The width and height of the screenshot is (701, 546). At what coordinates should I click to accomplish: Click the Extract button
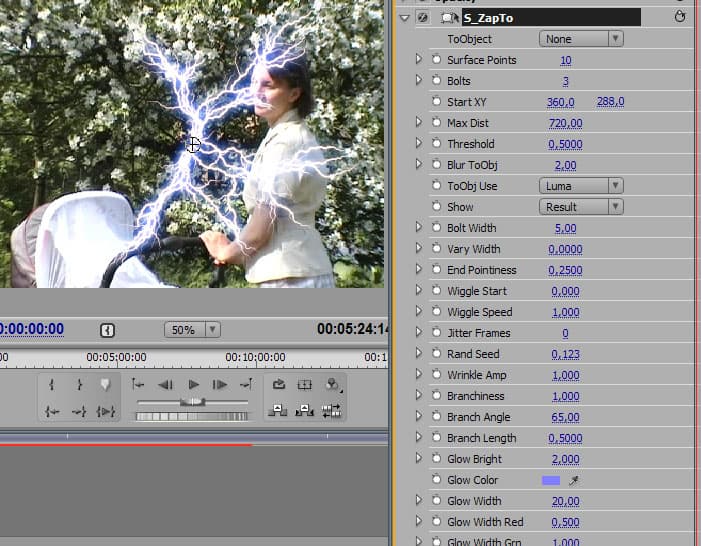[x=304, y=411]
